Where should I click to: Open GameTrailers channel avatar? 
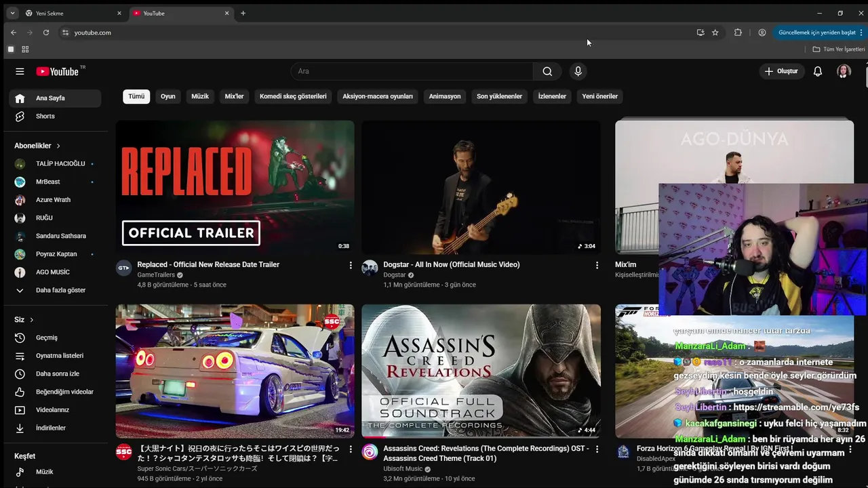(123, 268)
